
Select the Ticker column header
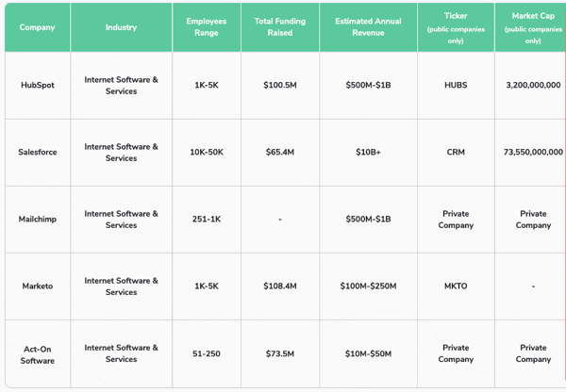pos(456,27)
